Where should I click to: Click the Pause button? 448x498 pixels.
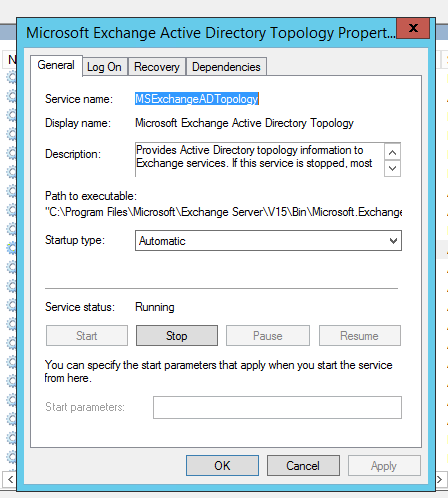(x=268, y=336)
